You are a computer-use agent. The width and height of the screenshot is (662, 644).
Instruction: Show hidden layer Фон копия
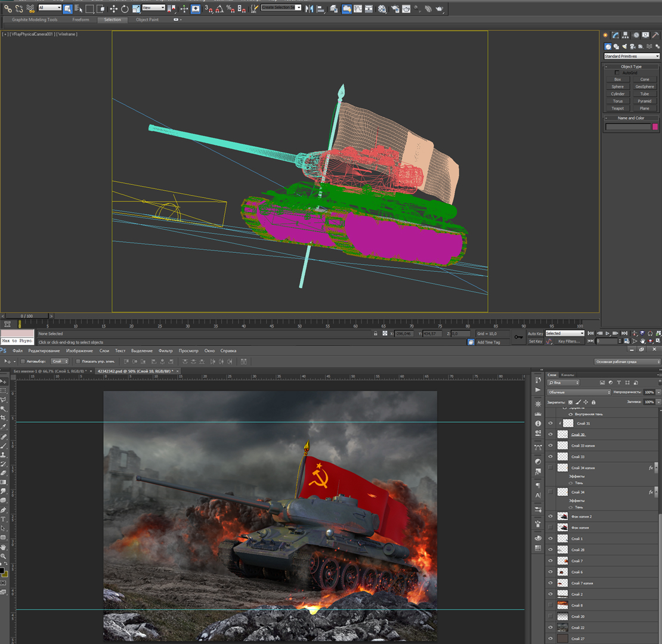click(x=550, y=527)
